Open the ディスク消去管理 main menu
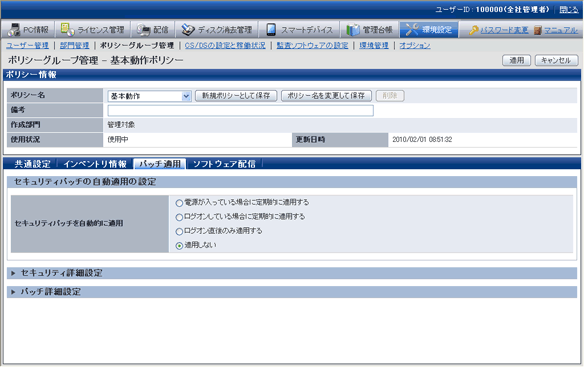The width and height of the screenshot is (584, 367). click(217, 29)
